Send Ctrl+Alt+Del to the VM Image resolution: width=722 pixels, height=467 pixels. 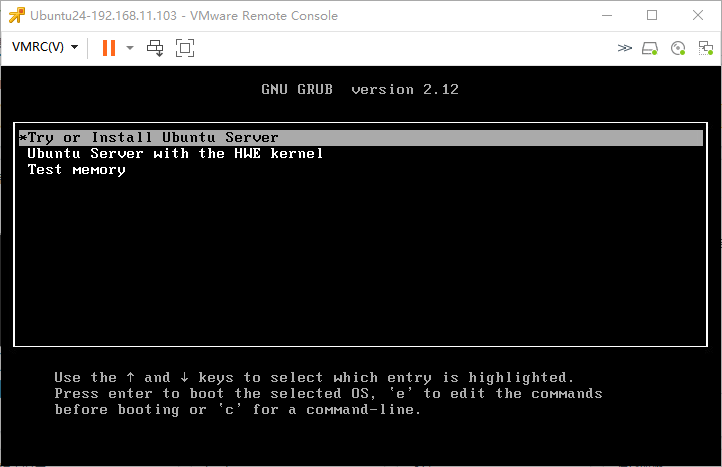[x=155, y=47]
